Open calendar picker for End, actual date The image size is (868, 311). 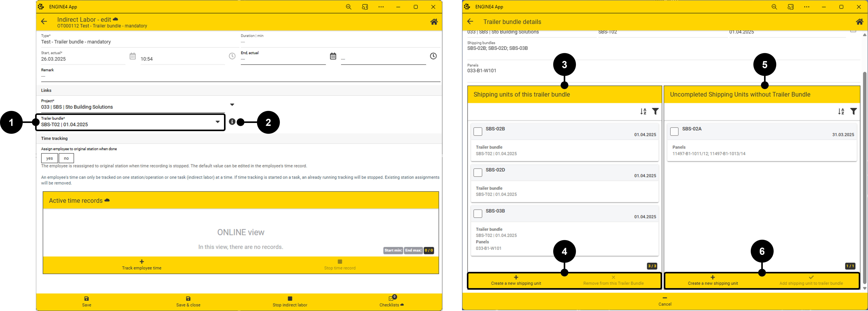tap(333, 56)
